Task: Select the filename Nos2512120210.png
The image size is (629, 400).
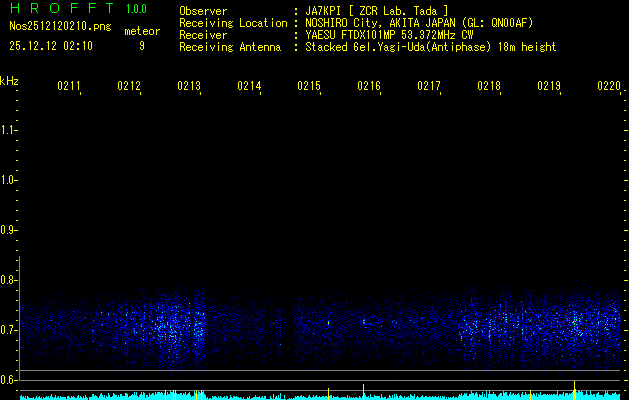Action: click(60, 28)
